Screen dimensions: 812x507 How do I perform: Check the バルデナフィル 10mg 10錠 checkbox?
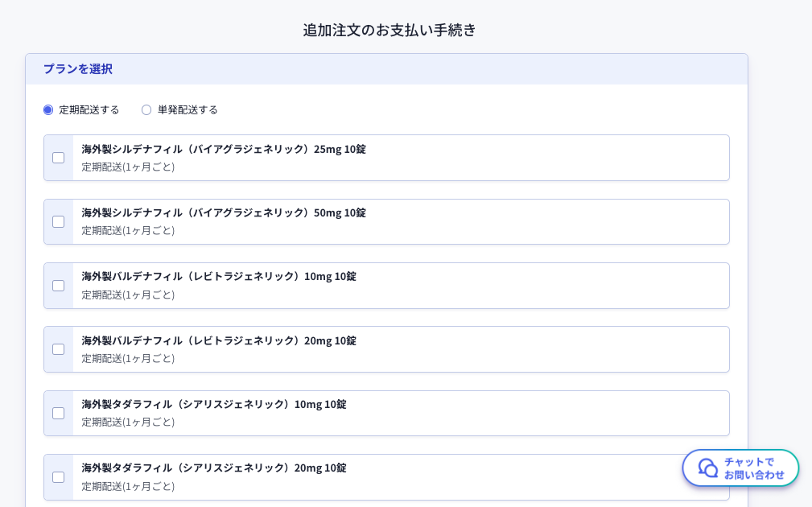pyautogui.click(x=59, y=286)
